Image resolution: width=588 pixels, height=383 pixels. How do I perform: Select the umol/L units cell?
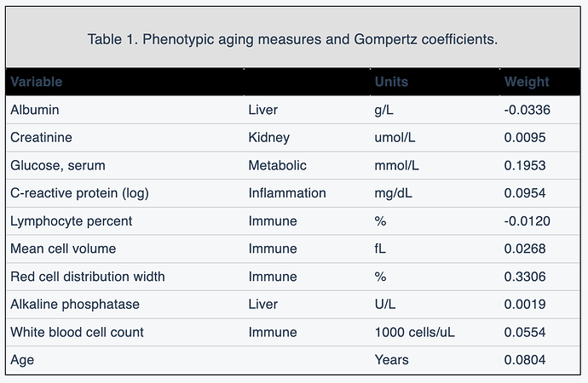coord(395,137)
